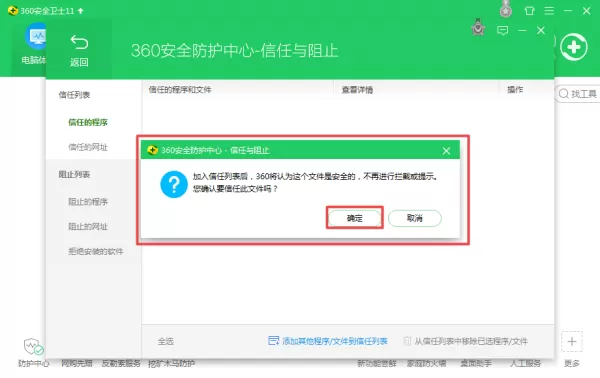Open 拒绝安装的软件 in sidebar
This screenshot has width=600, height=378.
[96, 251]
